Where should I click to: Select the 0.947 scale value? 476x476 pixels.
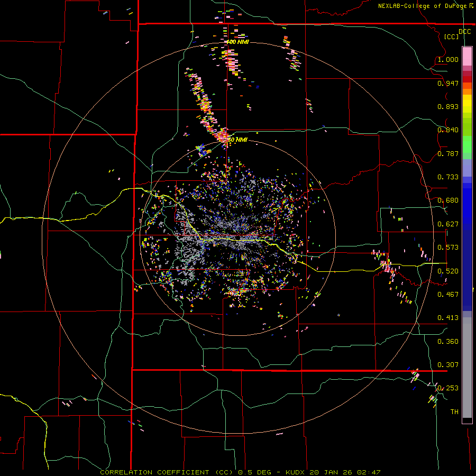pos(448,83)
